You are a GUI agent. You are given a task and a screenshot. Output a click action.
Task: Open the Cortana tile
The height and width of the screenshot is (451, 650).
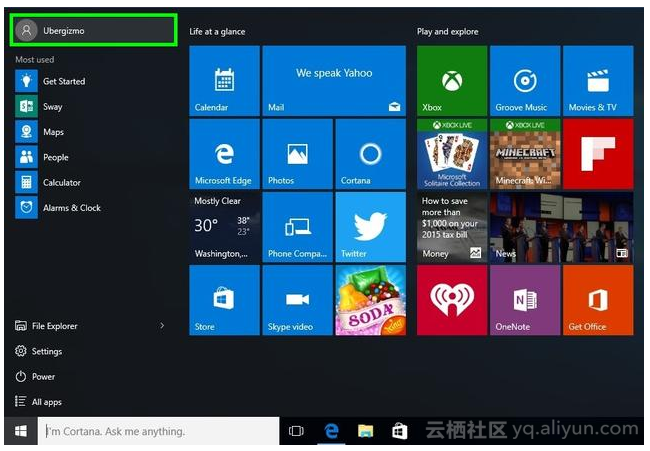coord(371,154)
